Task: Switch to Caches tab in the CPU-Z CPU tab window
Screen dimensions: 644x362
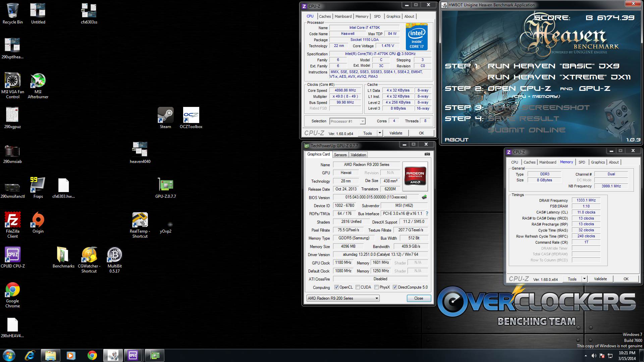Action: pyautogui.click(x=325, y=16)
